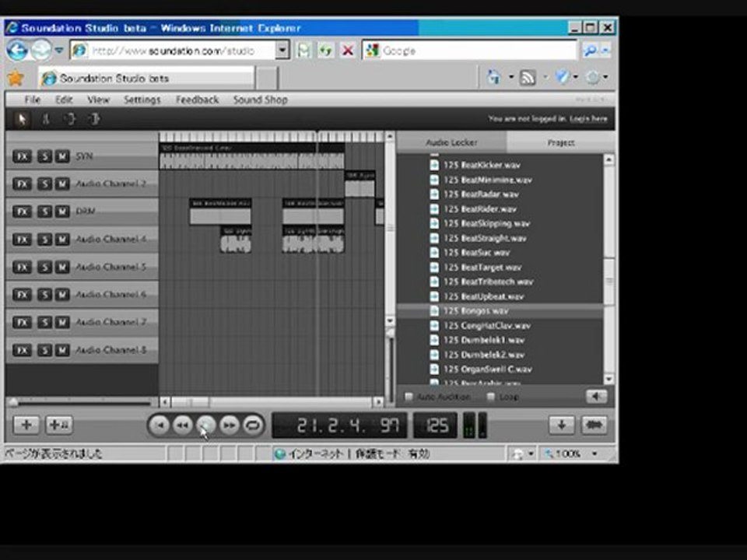Click the RSS feeds icon in toolbar
This screenshot has width=747, height=560.
tap(528, 77)
